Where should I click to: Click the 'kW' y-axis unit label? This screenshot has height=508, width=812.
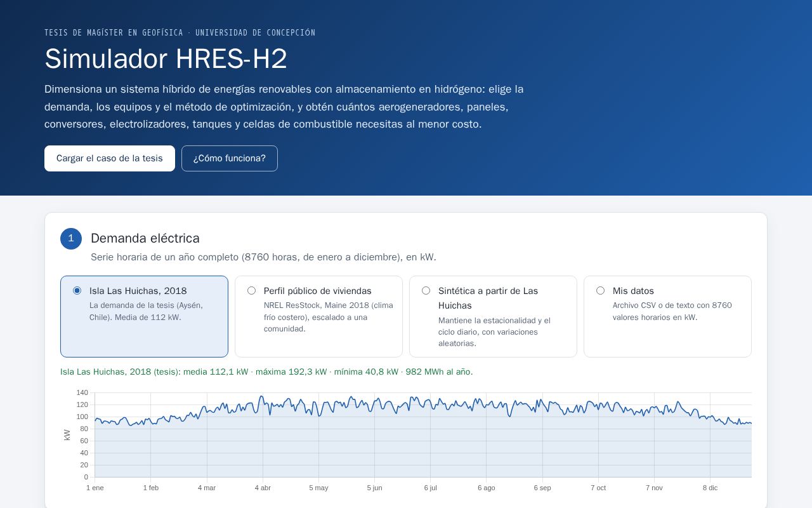tap(67, 435)
